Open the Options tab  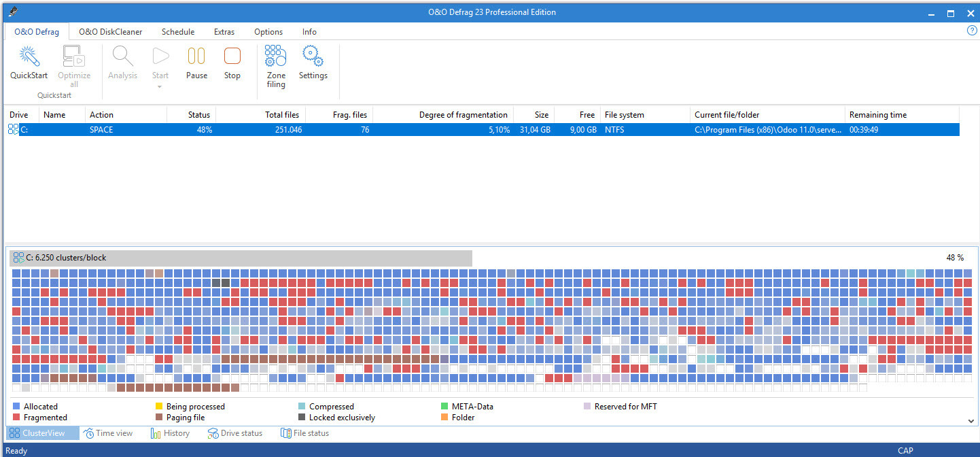coord(268,32)
